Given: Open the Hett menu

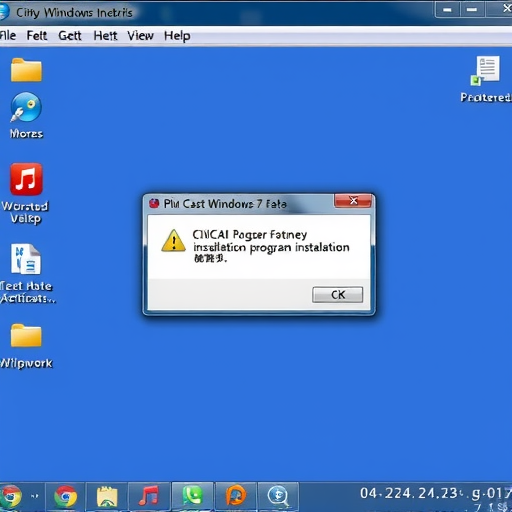Looking at the screenshot, I should (x=105, y=35).
